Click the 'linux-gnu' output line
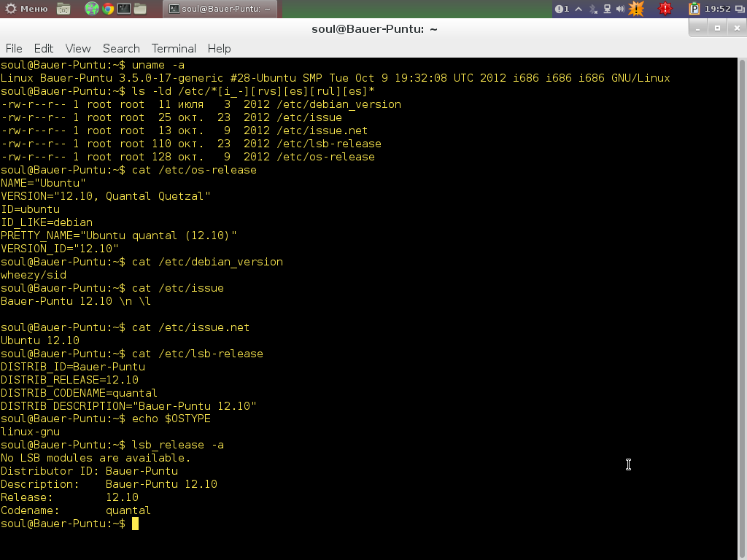Screen dimensions: 747x560 tap(30, 432)
